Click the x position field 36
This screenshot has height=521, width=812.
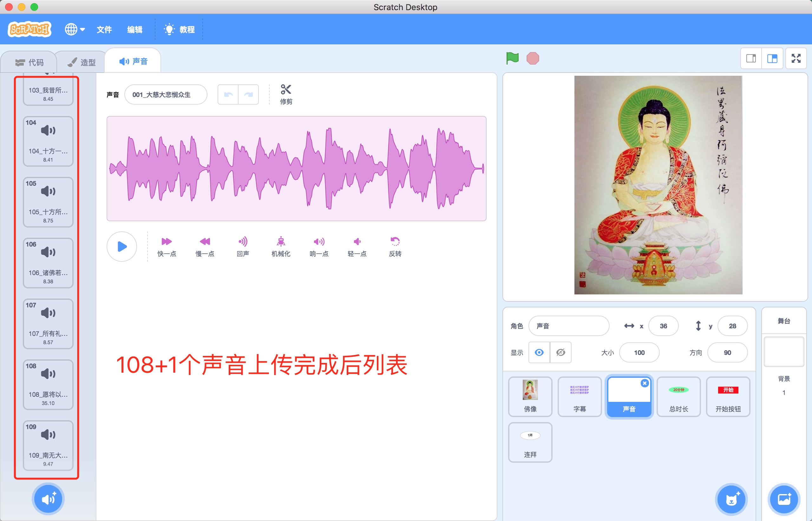(x=663, y=326)
